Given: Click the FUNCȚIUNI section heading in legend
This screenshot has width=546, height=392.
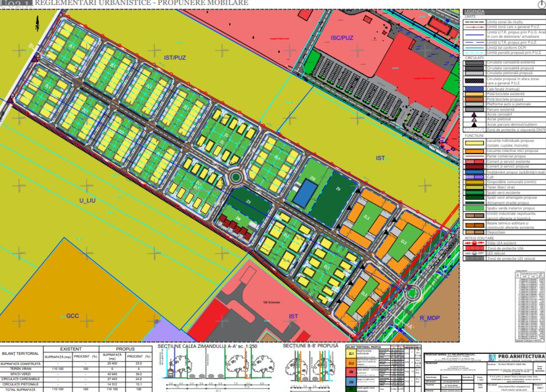Looking at the screenshot, I should pyautogui.click(x=475, y=135).
